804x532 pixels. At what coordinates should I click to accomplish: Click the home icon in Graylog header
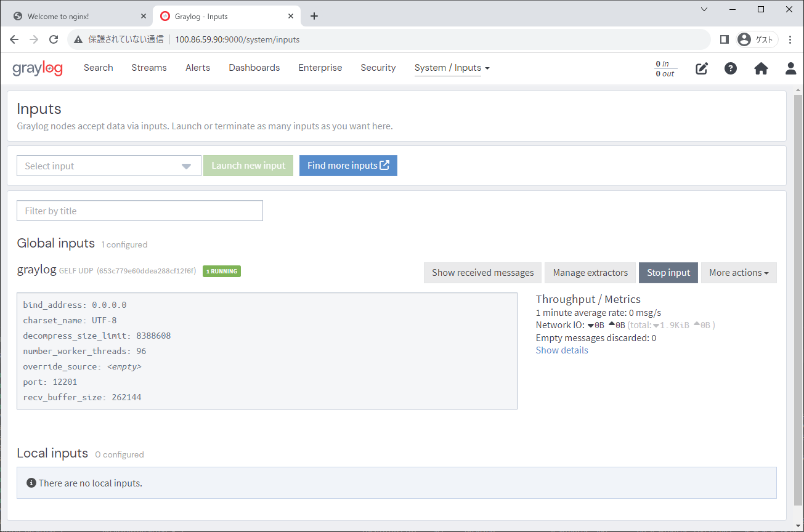[x=761, y=68]
